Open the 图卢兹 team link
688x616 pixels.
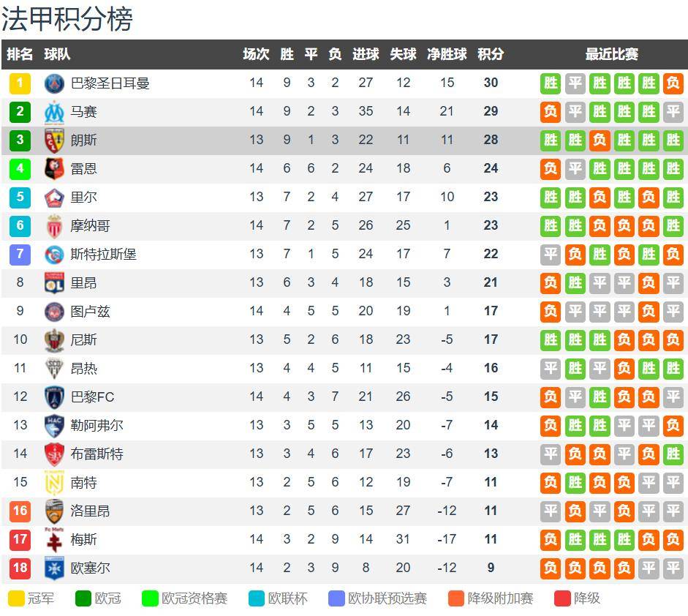pos(90,312)
